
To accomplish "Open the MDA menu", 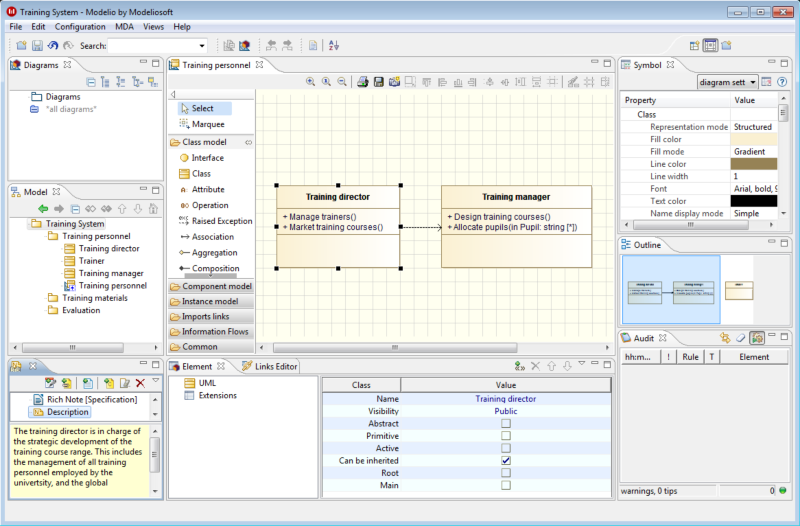I will pos(123,26).
